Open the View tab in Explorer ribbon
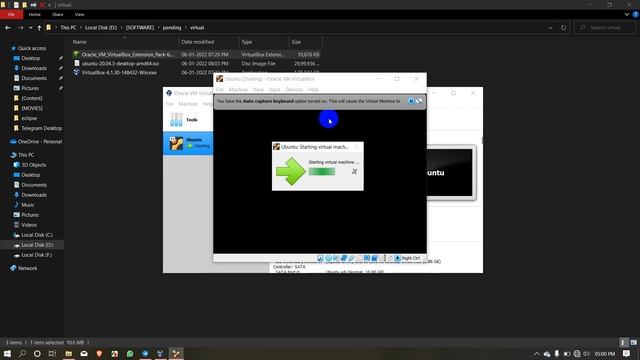This screenshot has height=360, width=640. coord(79,14)
